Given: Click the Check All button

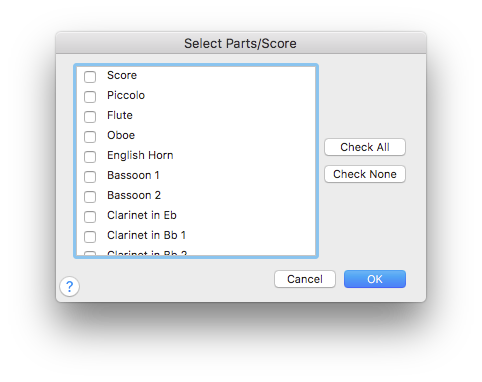Looking at the screenshot, I should coord(365,147).
